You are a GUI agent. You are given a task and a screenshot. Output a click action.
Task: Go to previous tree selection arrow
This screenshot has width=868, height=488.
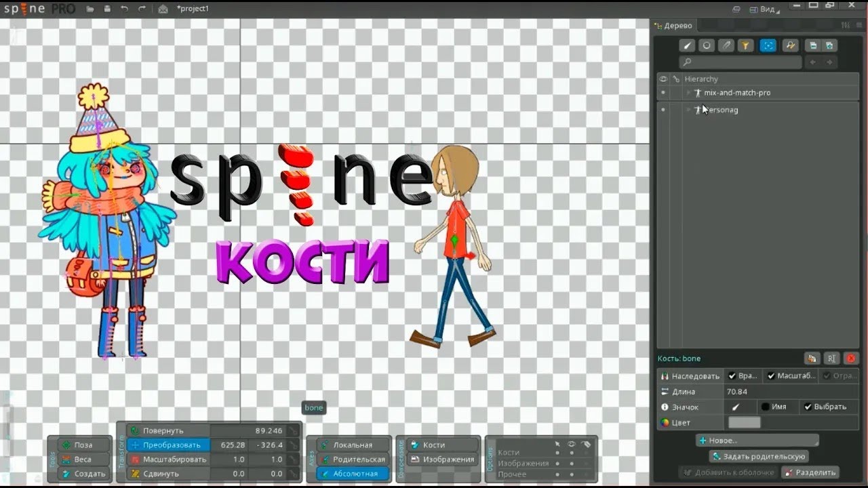[812, 62]
